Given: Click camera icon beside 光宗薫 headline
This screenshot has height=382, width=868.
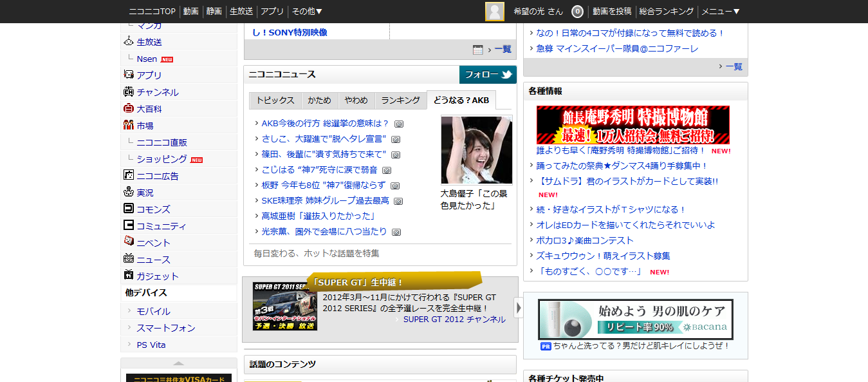Looking at the screenshot, I should click(x=396, y=232).
